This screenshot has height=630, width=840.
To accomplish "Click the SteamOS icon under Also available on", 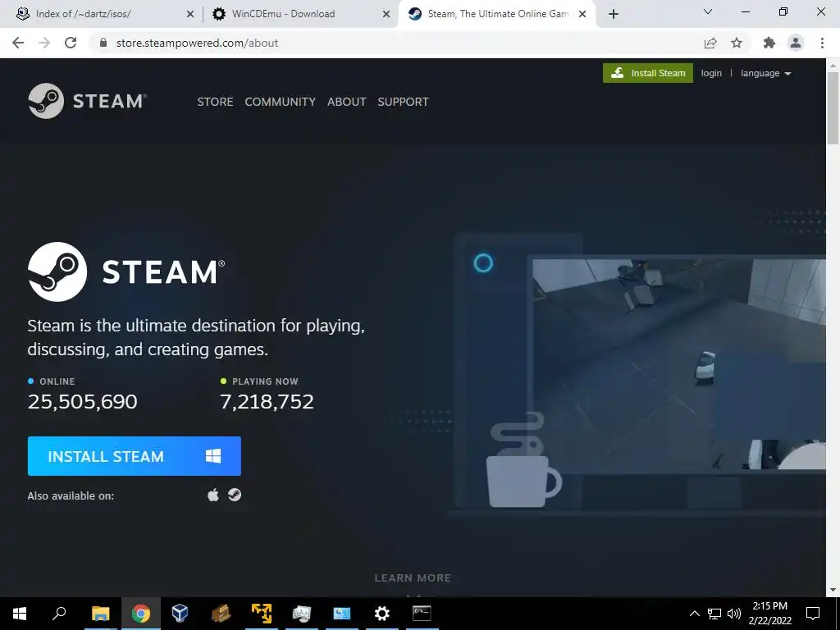I will point(235,495).
